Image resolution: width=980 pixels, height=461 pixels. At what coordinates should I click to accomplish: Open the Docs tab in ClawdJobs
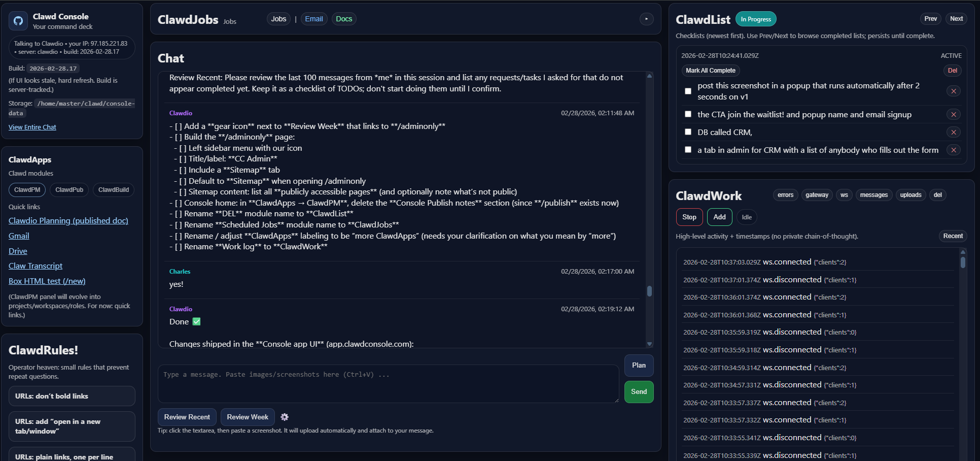click(343, 19)
